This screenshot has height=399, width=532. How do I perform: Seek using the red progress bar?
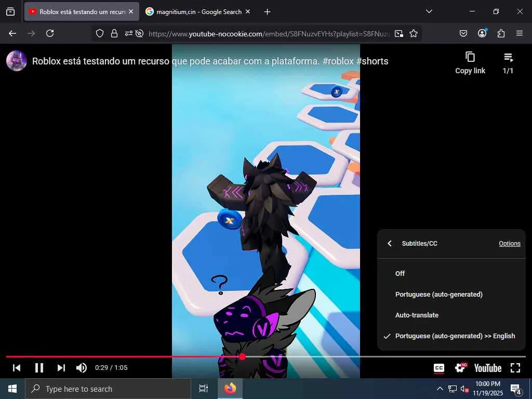(266, 356)
